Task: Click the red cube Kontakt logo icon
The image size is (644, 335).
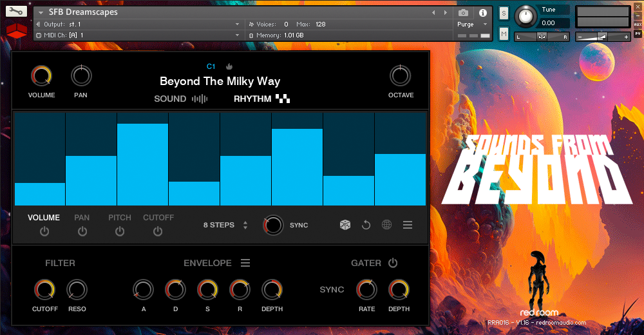Action: [x=17, y=31]
